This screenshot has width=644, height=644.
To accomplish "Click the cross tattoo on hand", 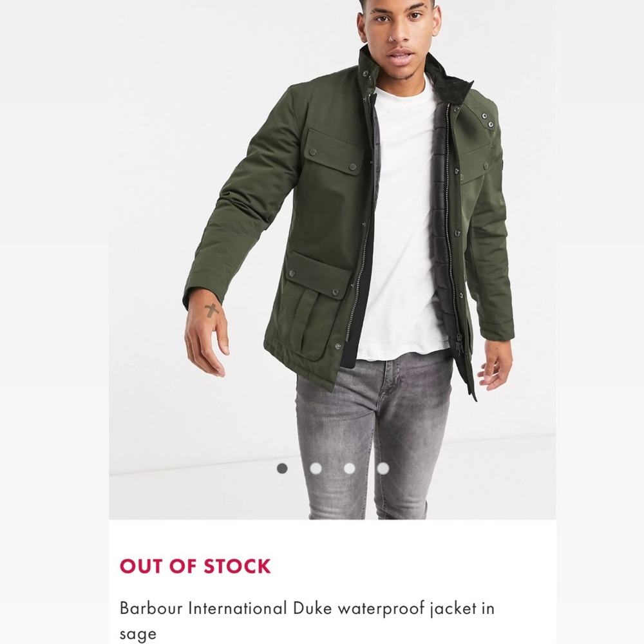I will click(x=211, y=310).
